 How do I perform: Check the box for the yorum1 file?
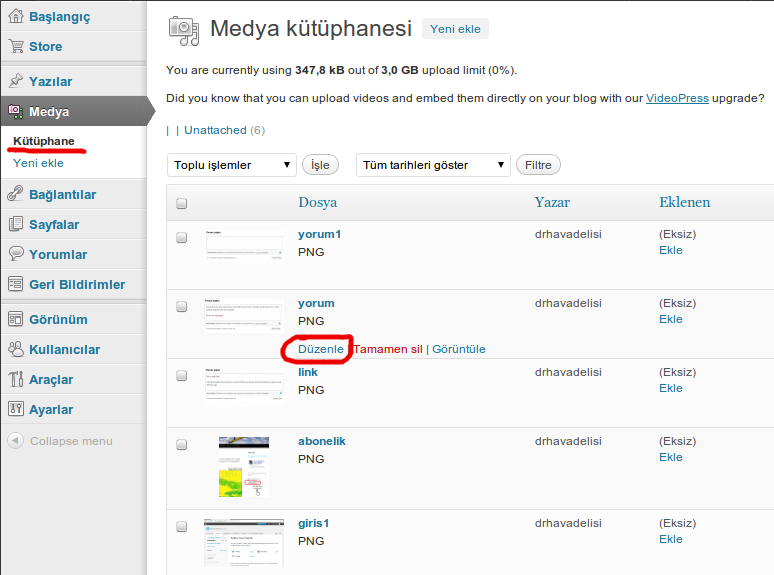[x=181, y=238]
